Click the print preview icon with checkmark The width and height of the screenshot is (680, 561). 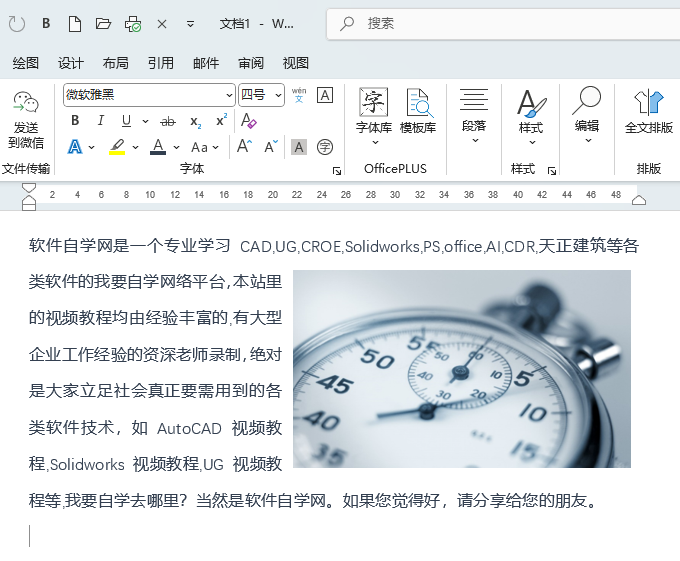click(133, 24)
